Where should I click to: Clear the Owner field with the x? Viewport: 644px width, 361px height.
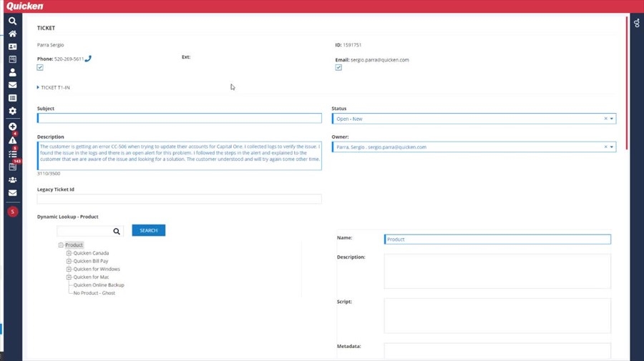point(605,147)
